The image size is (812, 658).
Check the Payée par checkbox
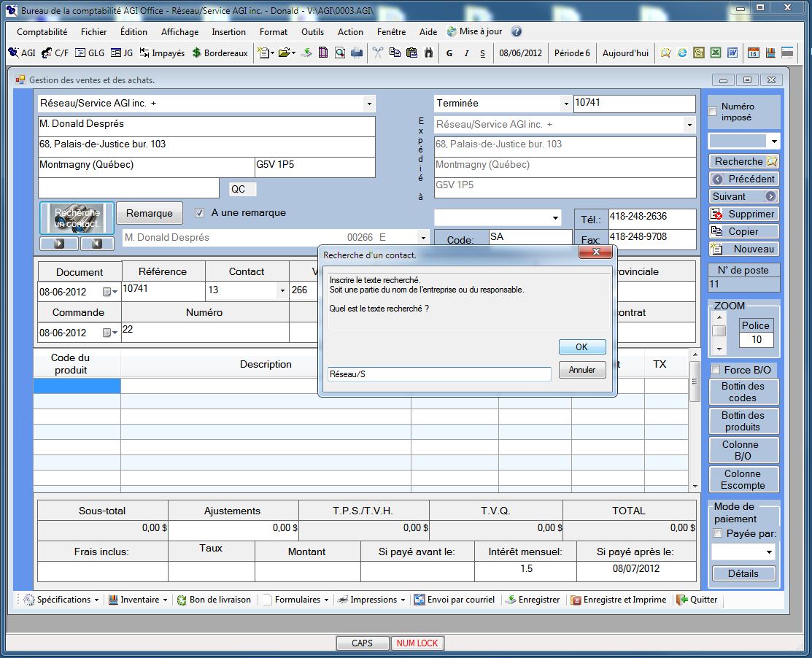click(718, 533)
